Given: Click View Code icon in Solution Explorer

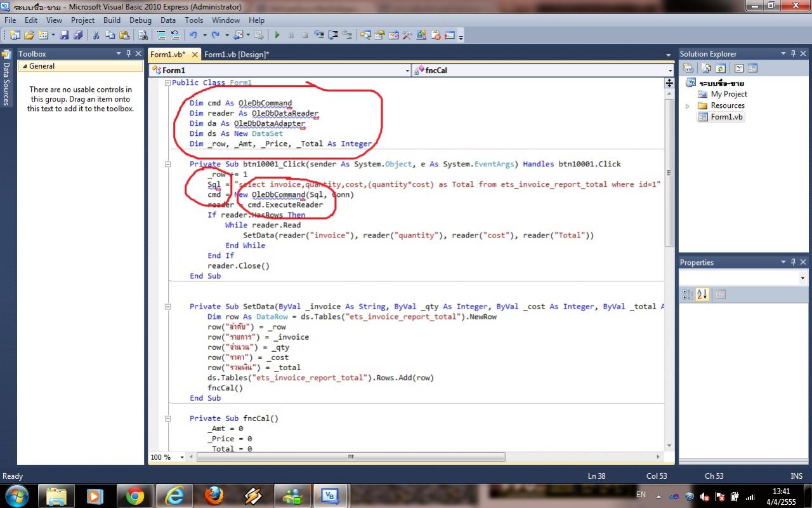Looking at the screenshot, I should (x=739, y=69).
